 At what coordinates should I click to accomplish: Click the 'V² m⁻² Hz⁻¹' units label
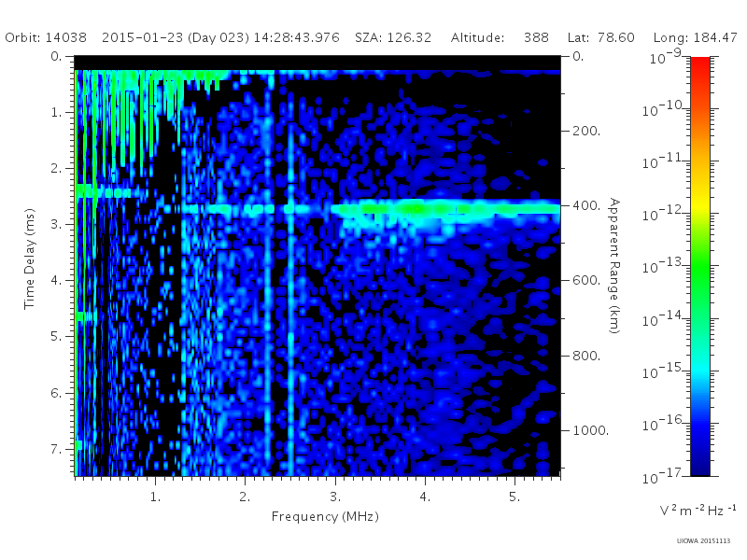pyautogui.click(x=698, y=511)
